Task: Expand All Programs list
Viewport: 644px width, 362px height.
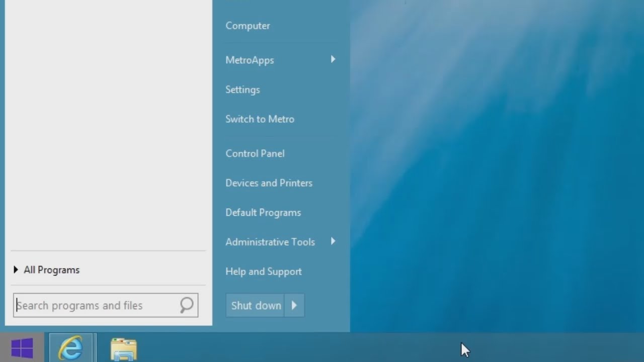Action: coord(47,270)
